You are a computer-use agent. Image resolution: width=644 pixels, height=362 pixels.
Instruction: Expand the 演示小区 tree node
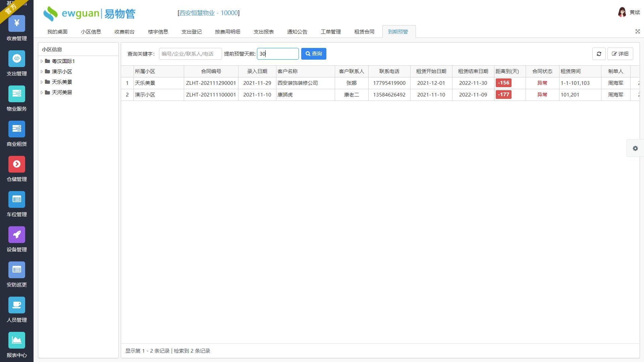click(42, 72)
